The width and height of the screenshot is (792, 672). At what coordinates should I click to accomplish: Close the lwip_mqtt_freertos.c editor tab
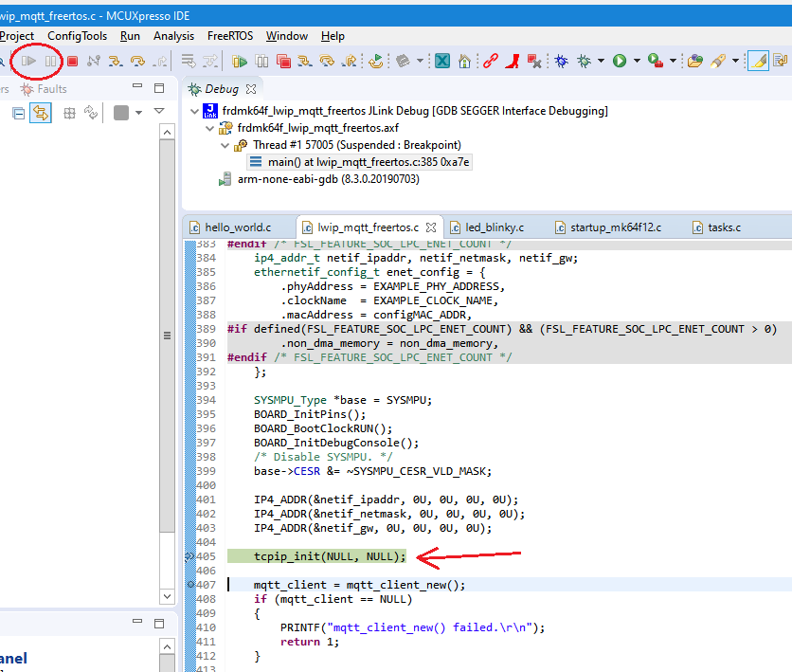(431, 227)
